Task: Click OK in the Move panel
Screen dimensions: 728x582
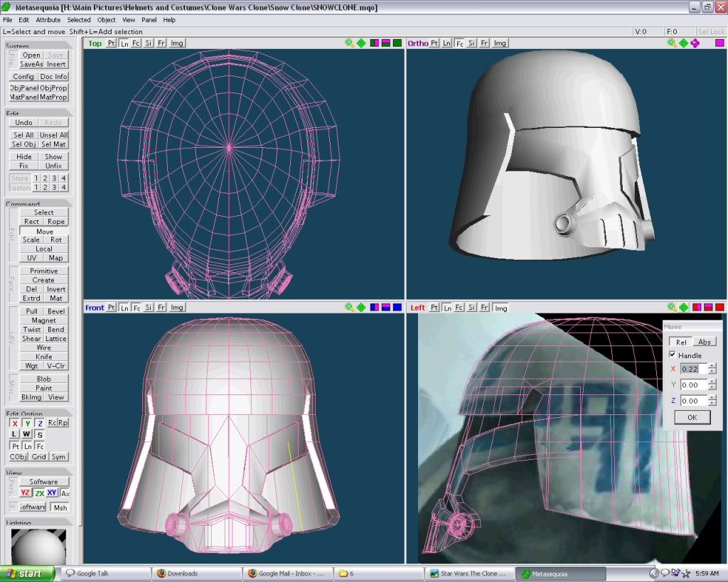Action: click(692, 417)
